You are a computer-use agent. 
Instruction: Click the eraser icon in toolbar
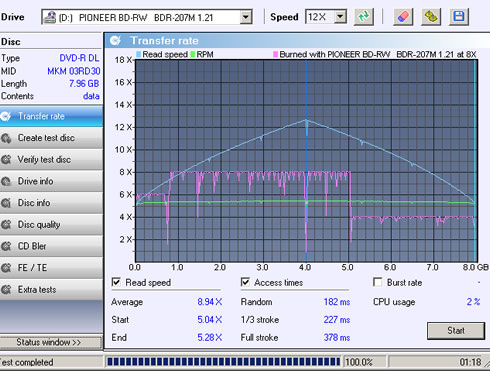tap(403, 16)
